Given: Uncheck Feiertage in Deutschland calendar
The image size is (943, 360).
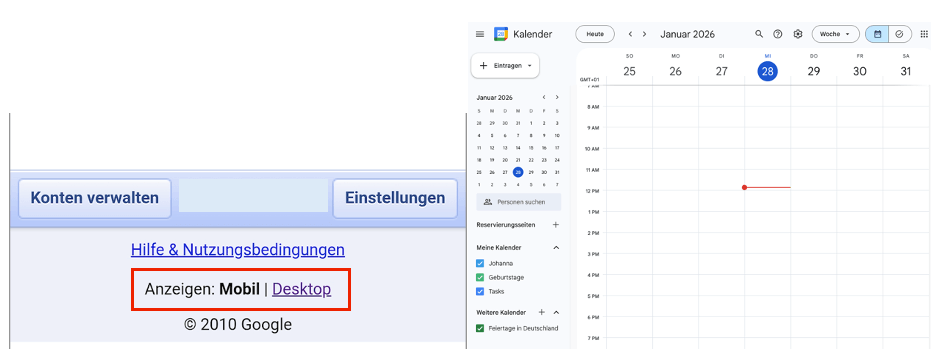Looking at the screenshot, I should click(x=480, y=328).
